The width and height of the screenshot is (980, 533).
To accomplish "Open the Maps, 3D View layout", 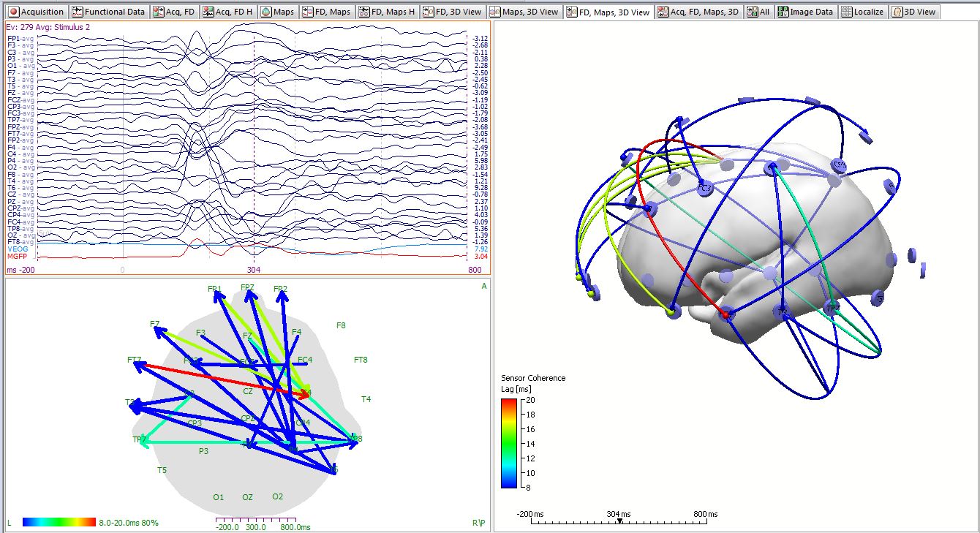I will [524, 11].
